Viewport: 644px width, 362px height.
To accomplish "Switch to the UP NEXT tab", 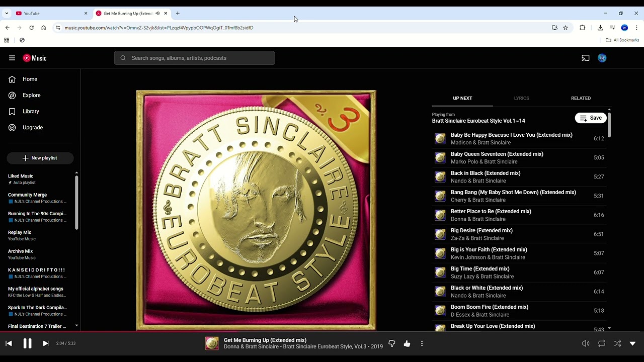I will pos(462,98).
